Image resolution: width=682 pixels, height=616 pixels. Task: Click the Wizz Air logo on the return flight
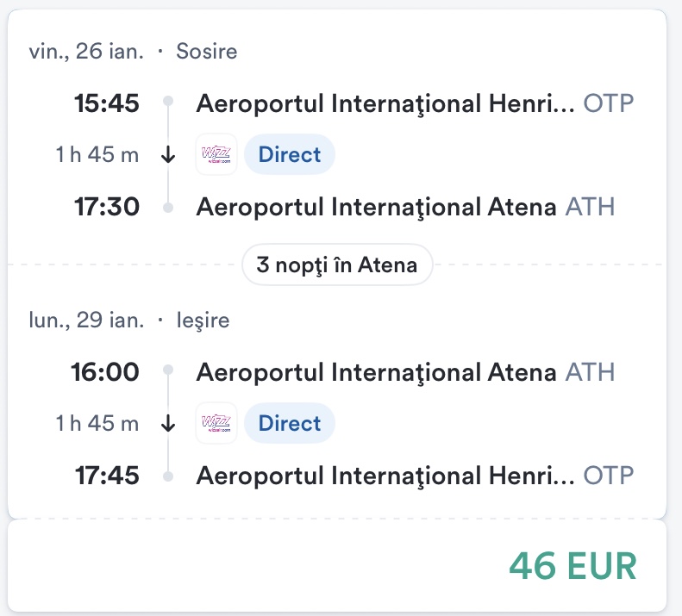tap(216, 423)
